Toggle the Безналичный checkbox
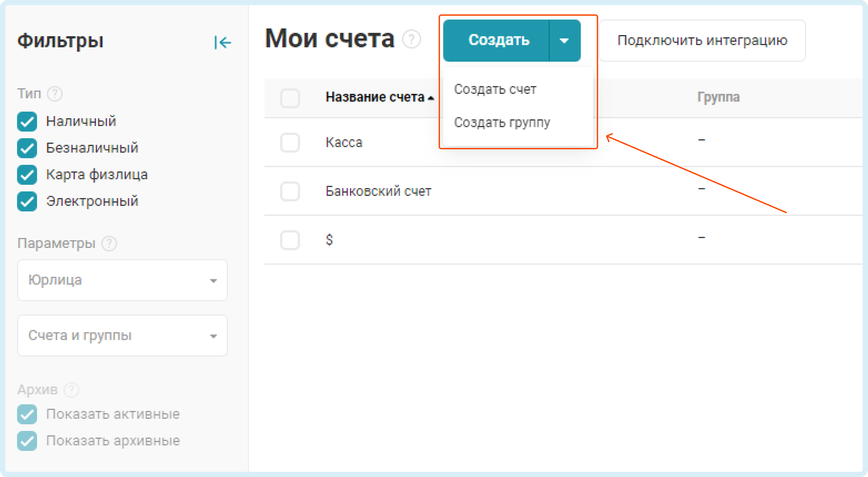This screenshot has height=477, width=868. 27,148
